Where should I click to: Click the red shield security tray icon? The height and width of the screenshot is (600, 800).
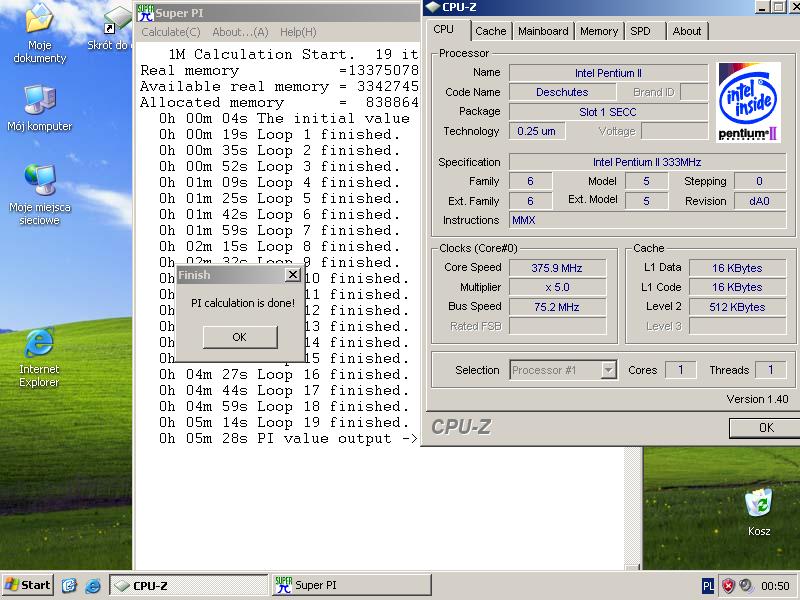click(x=728, y=585)
